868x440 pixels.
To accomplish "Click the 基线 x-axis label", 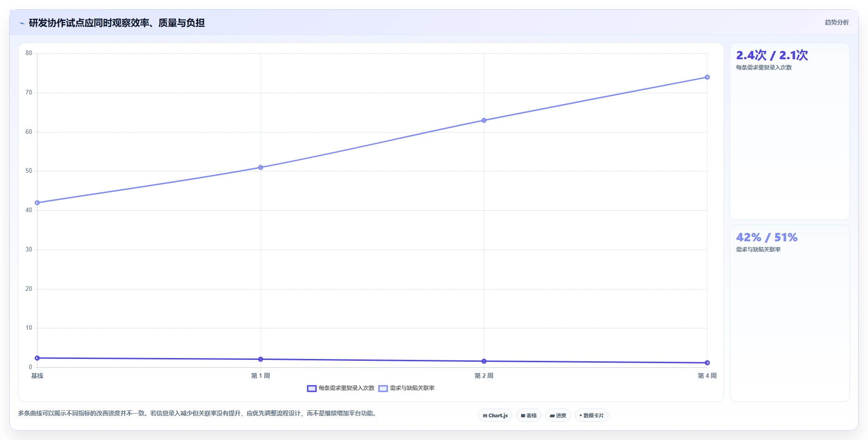I will 37,376.
